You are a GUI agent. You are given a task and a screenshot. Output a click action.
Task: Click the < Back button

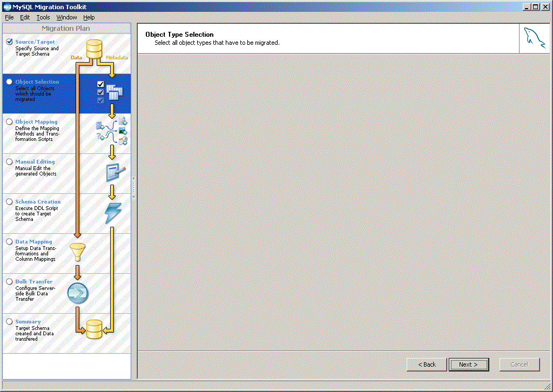(x=427, y=364)
